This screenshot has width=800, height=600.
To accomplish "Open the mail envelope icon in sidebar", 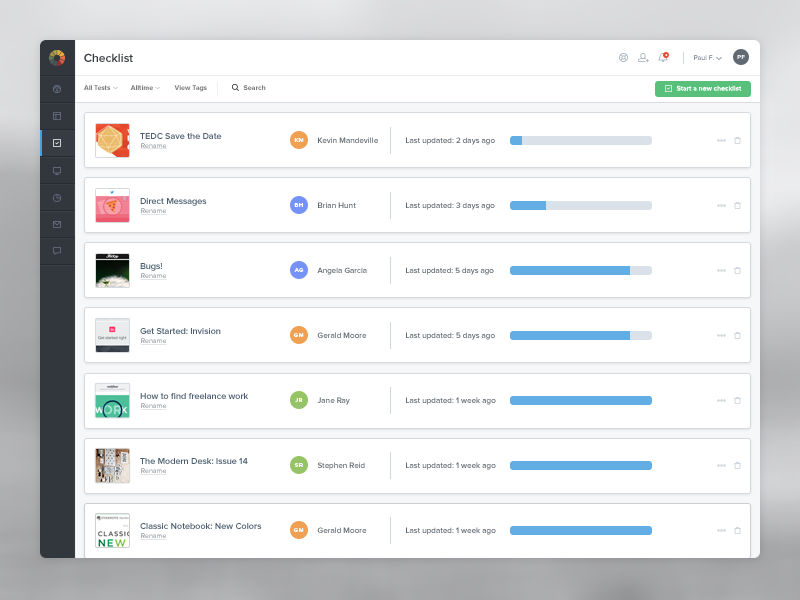I will tap(57, 225).
